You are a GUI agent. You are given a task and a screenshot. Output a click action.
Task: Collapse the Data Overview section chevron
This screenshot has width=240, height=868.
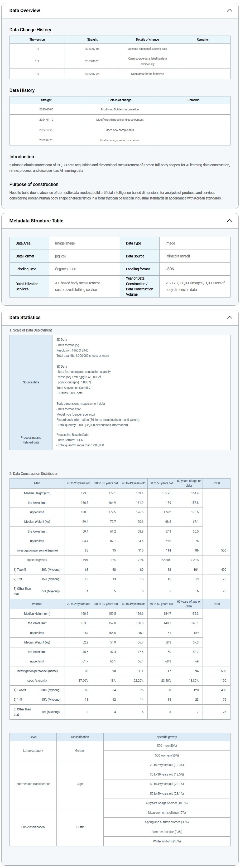tap(229, 11)
